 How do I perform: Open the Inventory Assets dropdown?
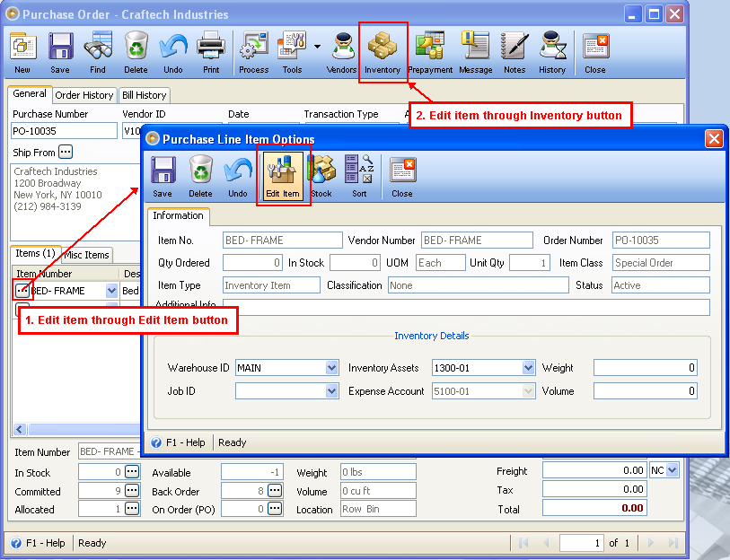tap(528, 368)
